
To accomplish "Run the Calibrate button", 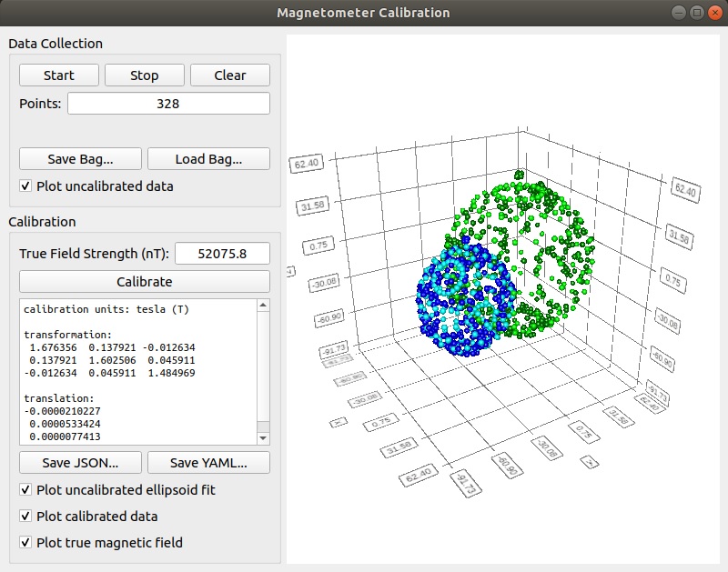I will (x=145, y=282).
